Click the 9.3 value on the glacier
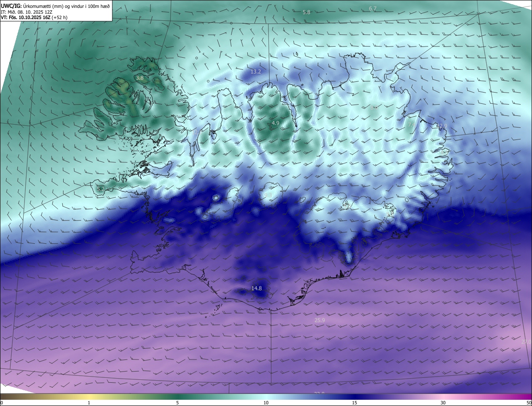Viewport: 532px width, 406px height. click(268, 195)
